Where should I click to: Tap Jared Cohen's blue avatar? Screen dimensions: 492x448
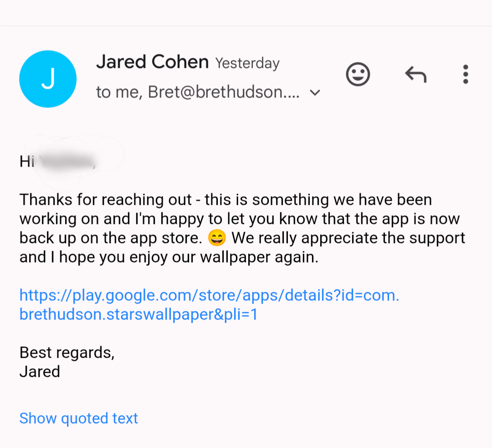pos(48,79)
